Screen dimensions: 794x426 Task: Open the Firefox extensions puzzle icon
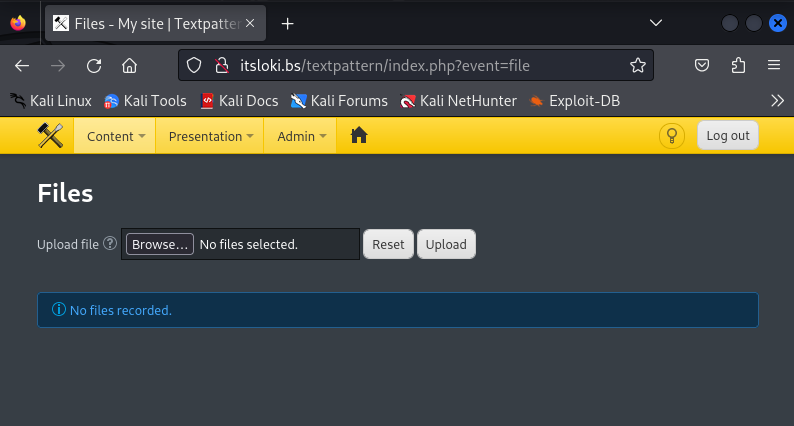738,66
